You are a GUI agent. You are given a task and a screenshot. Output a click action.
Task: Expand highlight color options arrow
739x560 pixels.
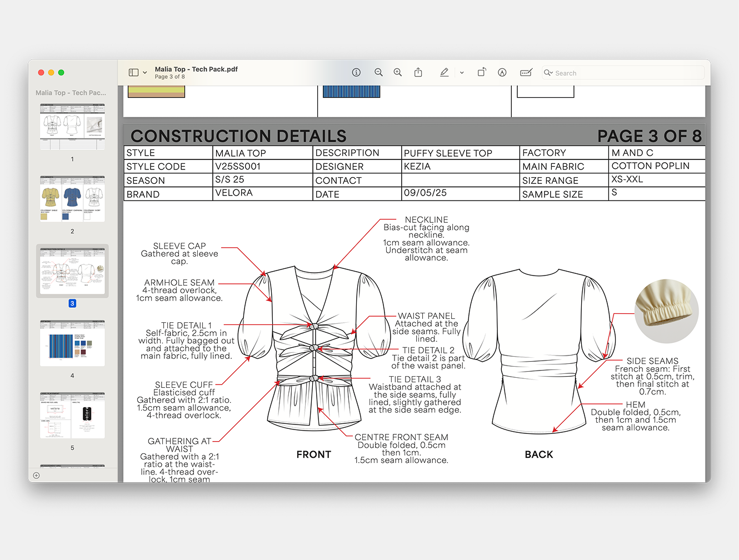(x=462, y=73)
